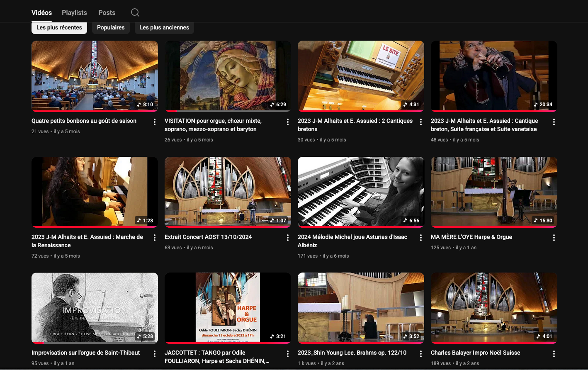Screen dimensions: 588x370
Task: Open the 'Charles Balayer Impro Noël Suisse' title link
Action: pyautogui.click(x=475, y=353)
